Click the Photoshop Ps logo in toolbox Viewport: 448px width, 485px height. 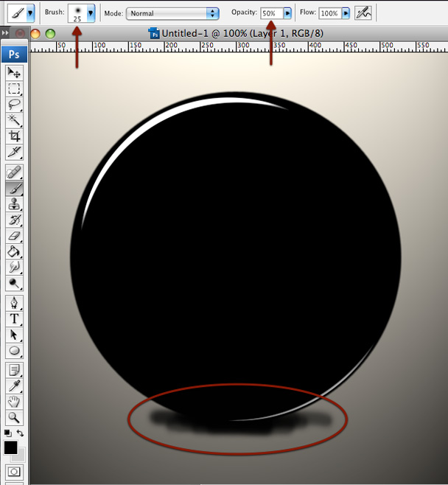14,55
